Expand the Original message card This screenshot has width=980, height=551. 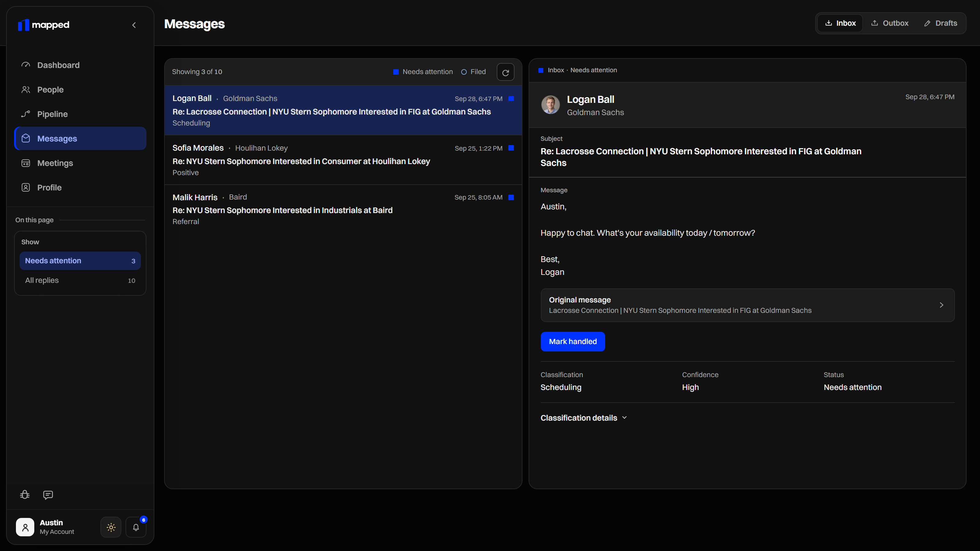[x=748, y=305]
